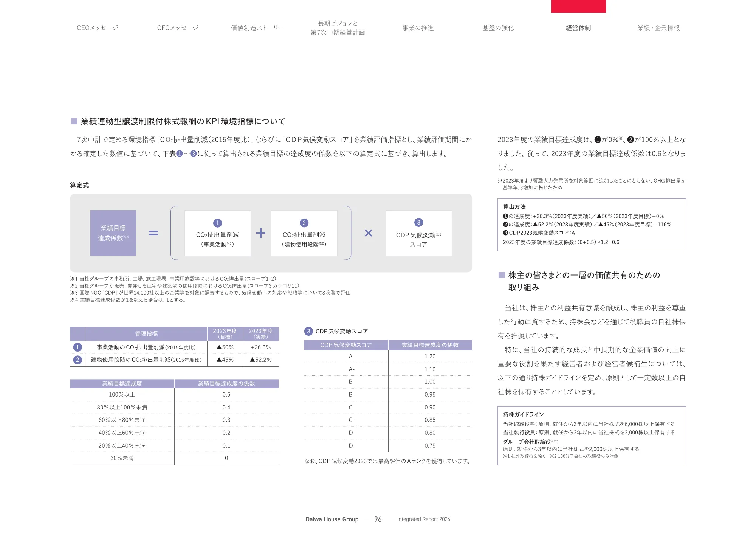Open the CFOメッセージ navigation tab
Screen dimensions: 756x535
[178, 28]
